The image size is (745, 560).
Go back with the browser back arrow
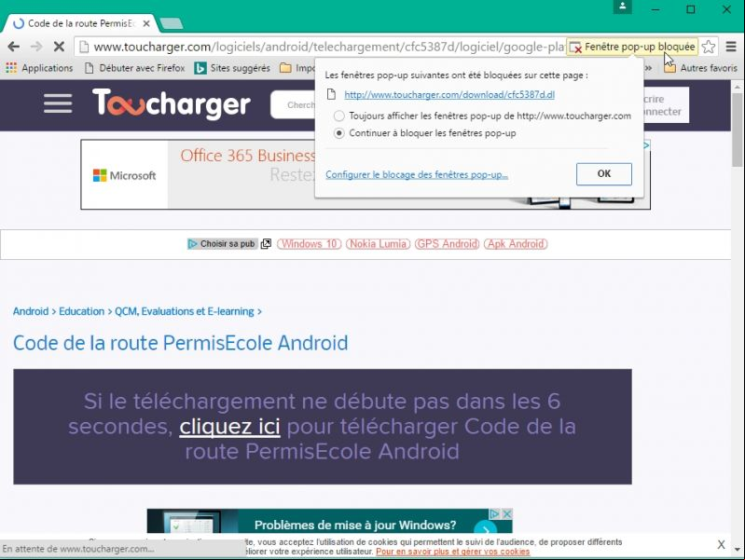click(13, 47)
